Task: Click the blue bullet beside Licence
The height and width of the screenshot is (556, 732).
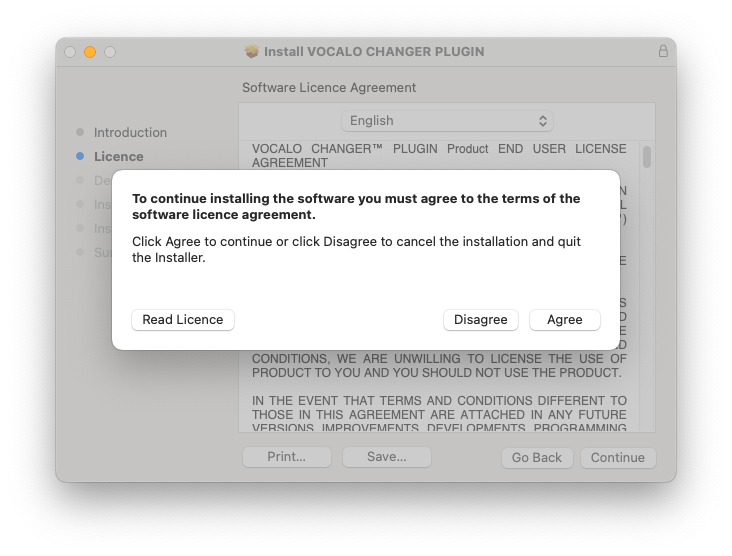Action: 80,156
